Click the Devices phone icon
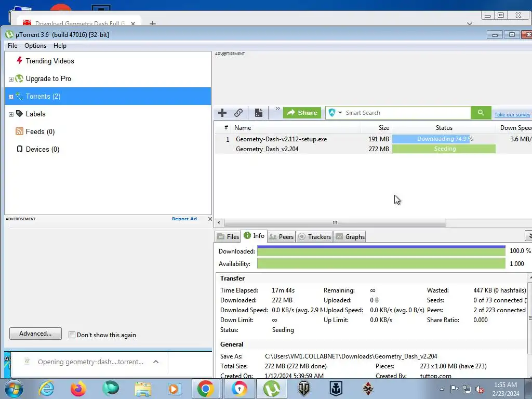 pos(20,149)
